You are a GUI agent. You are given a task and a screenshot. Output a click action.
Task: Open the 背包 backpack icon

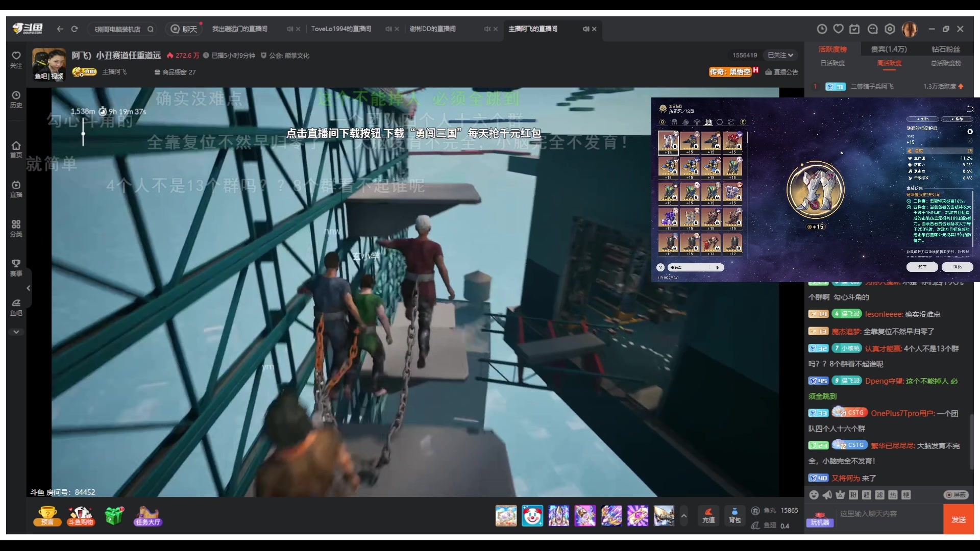(x=734, y=516)
